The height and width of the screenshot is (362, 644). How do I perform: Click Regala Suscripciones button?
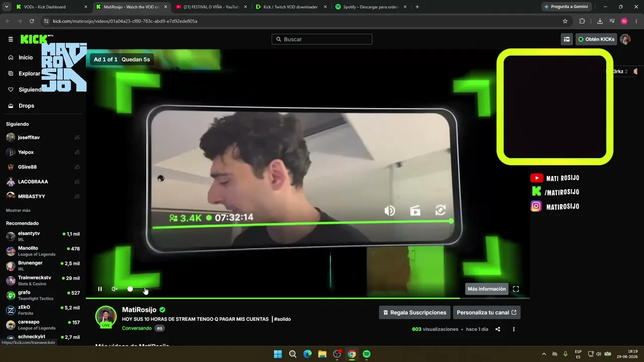pyautogui.click(x=415, y=312)
